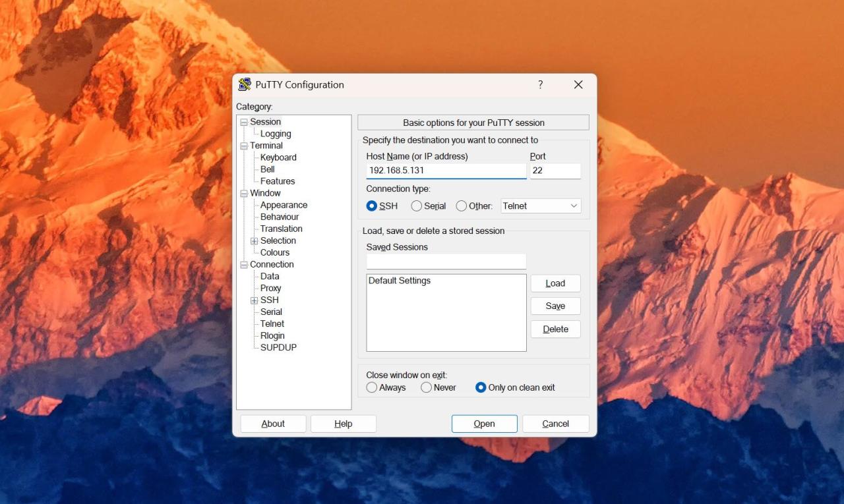Click the Saved Sessions name field
This screenshot has height=504, width=844.
pyautogui.click(x=446, y=262)
